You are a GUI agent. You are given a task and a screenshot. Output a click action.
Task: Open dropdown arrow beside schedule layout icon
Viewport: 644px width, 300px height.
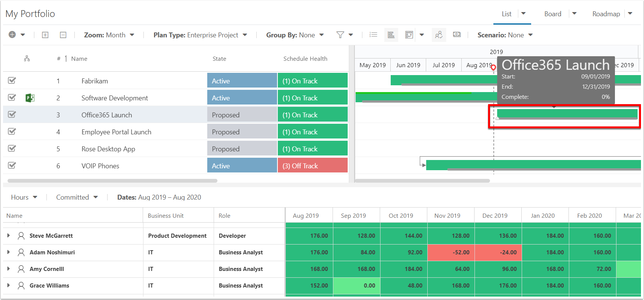coord(422,35)
